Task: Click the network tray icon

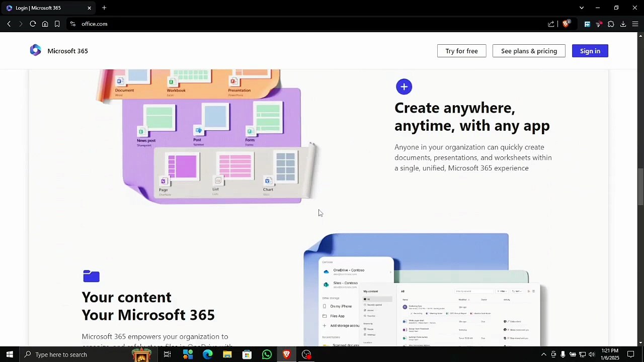Action: coord(582,354)
